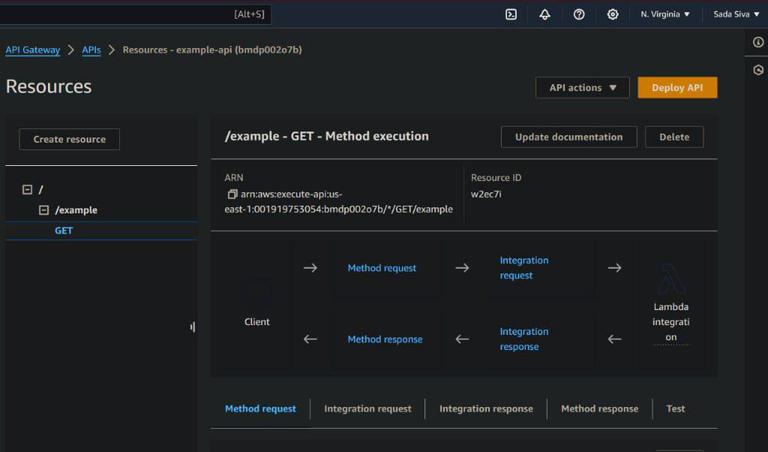Go to API Gateway breadcrumb link
The image size is (768, 452).
click(x=33, y=50)
